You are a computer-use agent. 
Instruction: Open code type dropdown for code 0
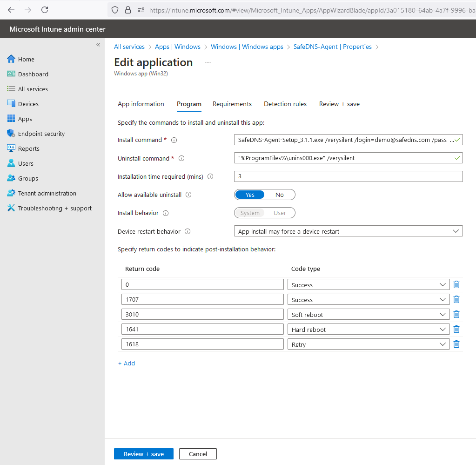369,284
